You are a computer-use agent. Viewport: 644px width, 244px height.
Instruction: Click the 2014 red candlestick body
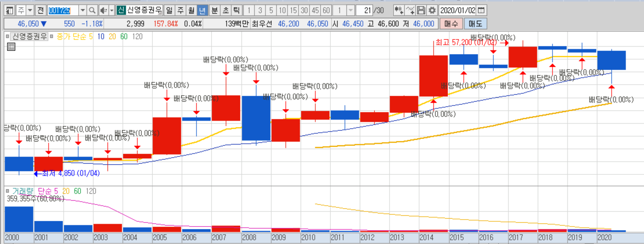pos(433,76)
